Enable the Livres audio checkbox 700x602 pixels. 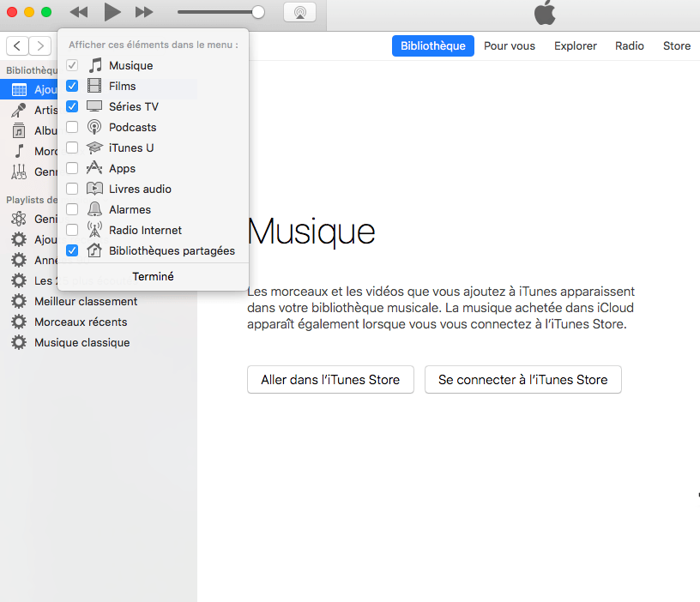tap(72, 189)
